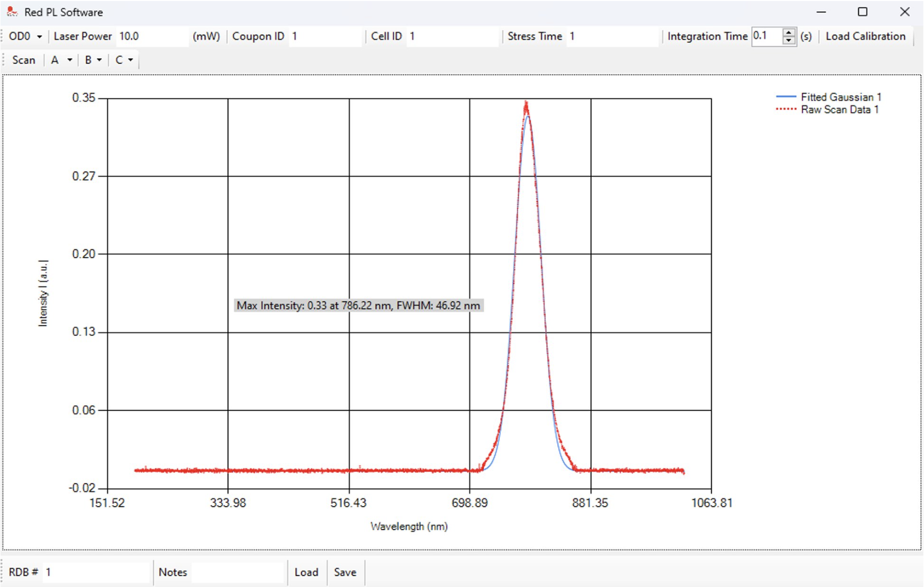The width and height of the screenshot is (924, 587).
Task: Focus the Stress Time field
Action: [612, 37]
